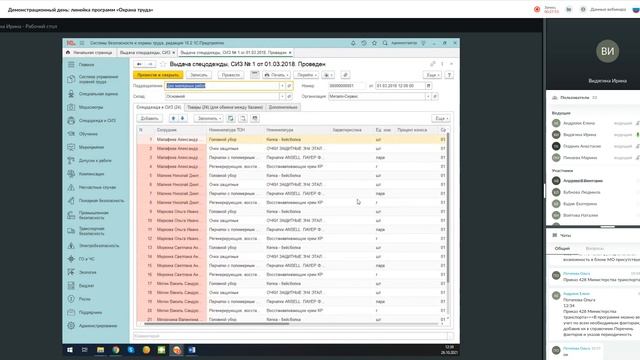Select the Спецодежда и СИЗ (24) tab
The width and height of the screenshot is (640, 360).
159,107
